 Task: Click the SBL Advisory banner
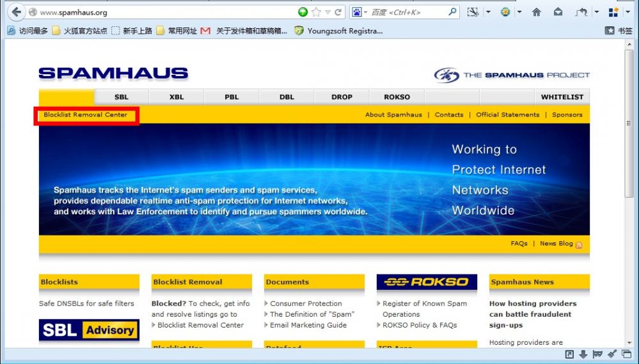point(89,329)
